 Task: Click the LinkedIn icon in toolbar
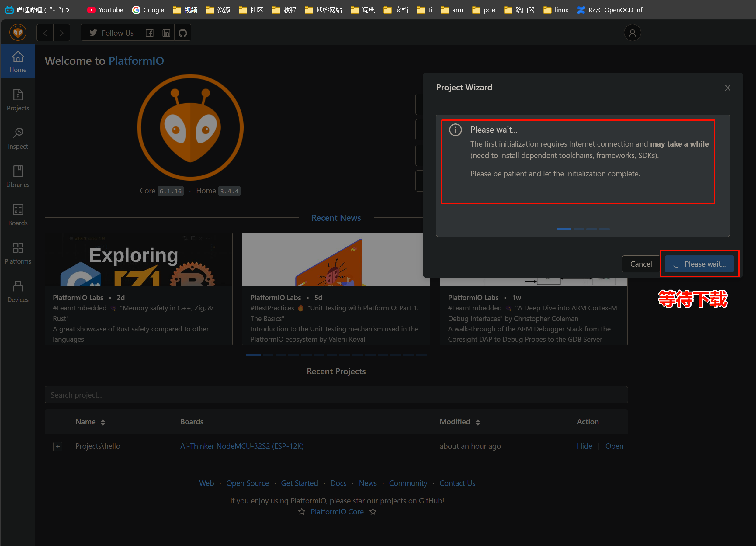click(166, 33)
